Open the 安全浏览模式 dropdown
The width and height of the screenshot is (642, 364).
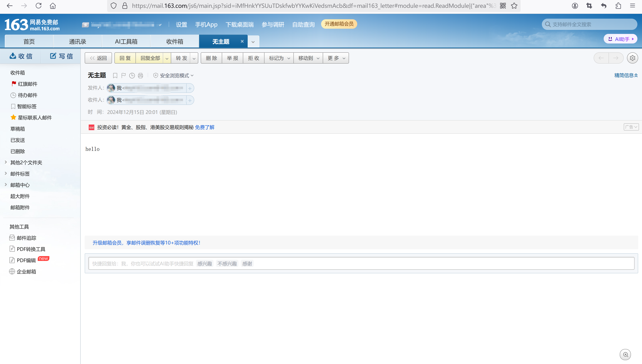[x=192, y=75]
